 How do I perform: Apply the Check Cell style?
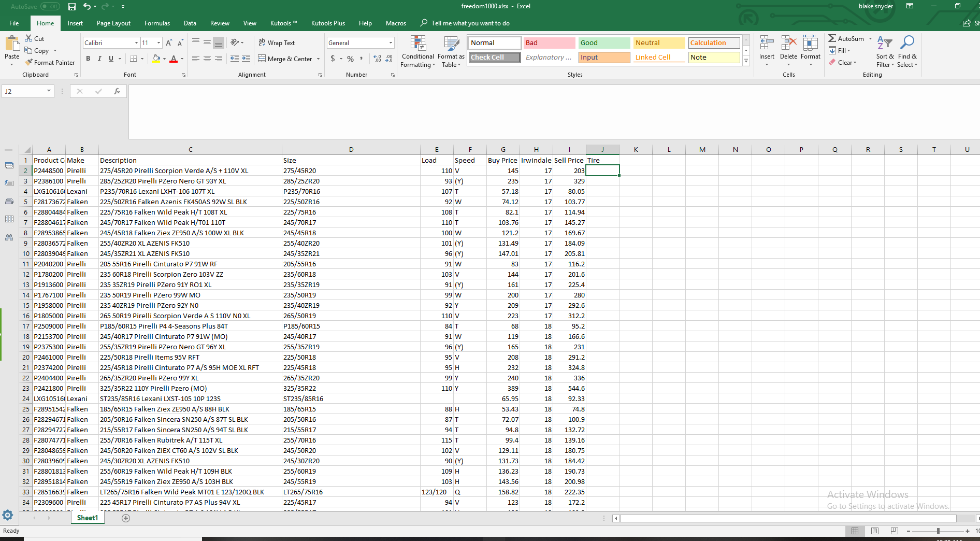494,58
